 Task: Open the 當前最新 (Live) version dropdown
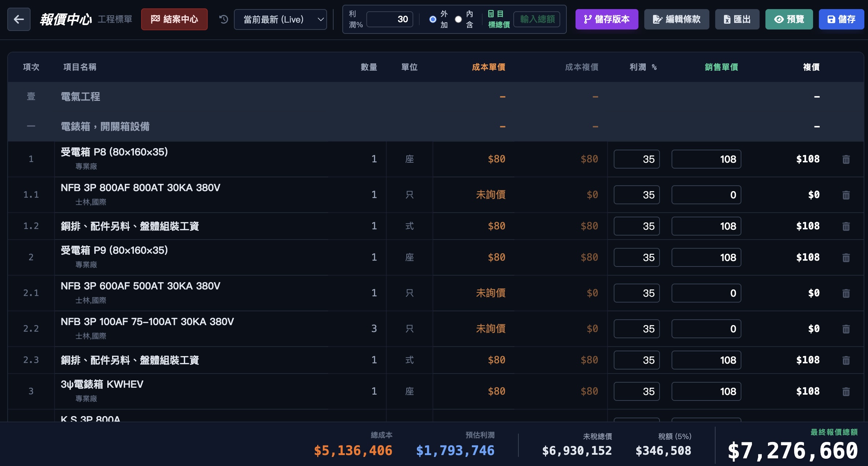point(280,19)
